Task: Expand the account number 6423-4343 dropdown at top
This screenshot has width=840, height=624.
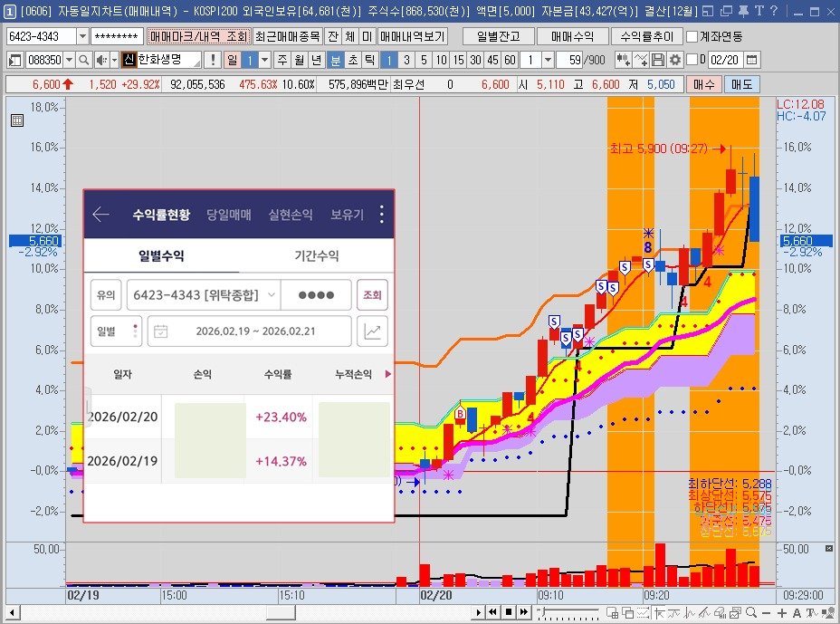Action: 83,36
